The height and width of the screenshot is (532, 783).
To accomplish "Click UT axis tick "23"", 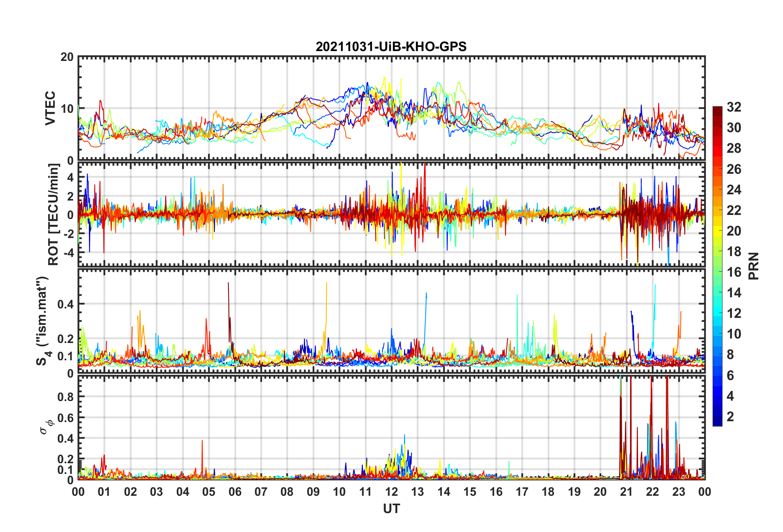I will pyautogui.click(x=679, y=492).
